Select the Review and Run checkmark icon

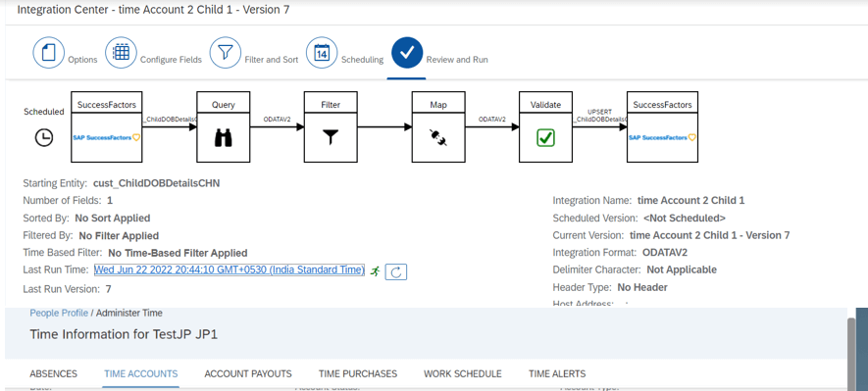point(407,53)
